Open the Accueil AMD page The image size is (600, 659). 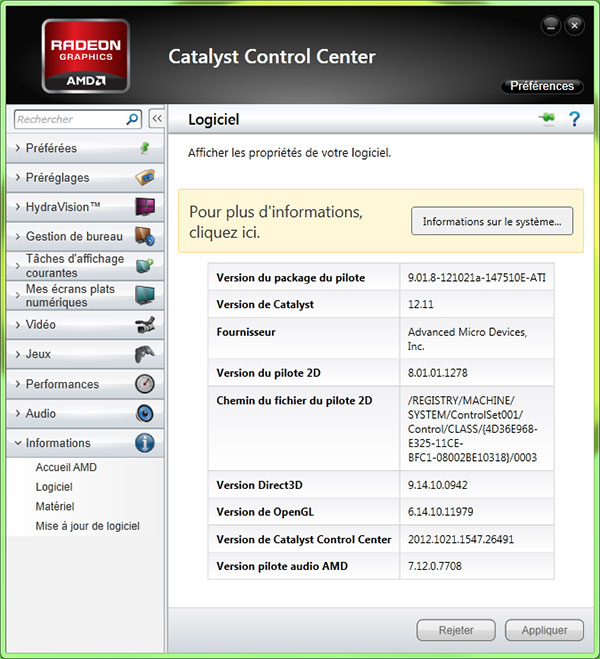click(66, 467)
